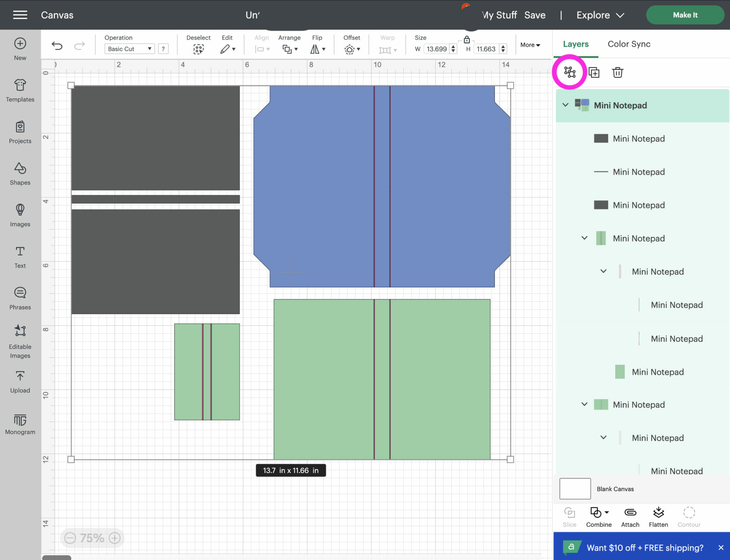Open the Operation Basic Cut dropdown
730x560 pixels.
click(129, 49)
